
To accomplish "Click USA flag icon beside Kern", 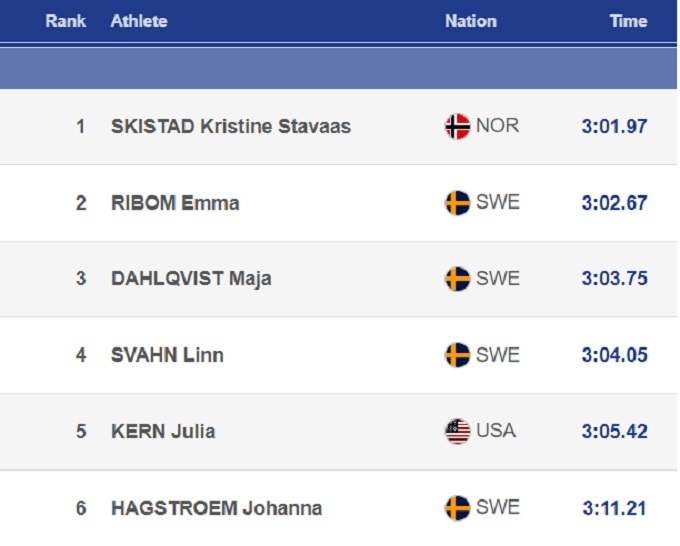I will pos(457,431).
